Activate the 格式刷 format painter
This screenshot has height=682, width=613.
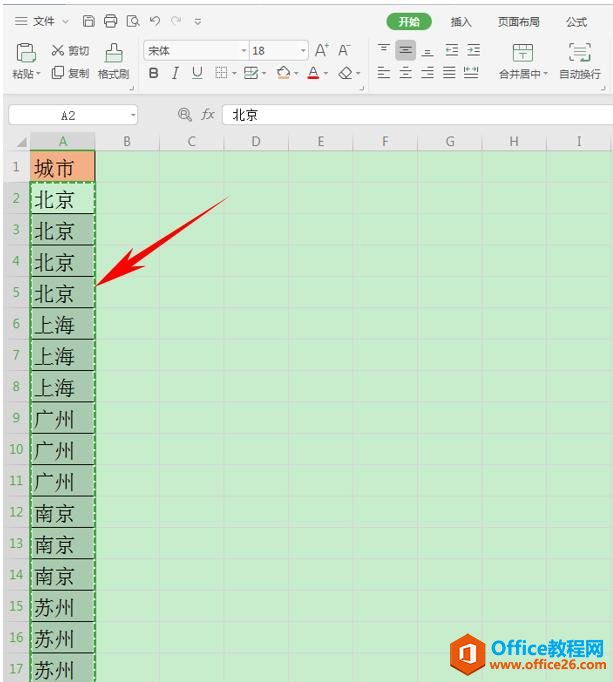point(114,61)
